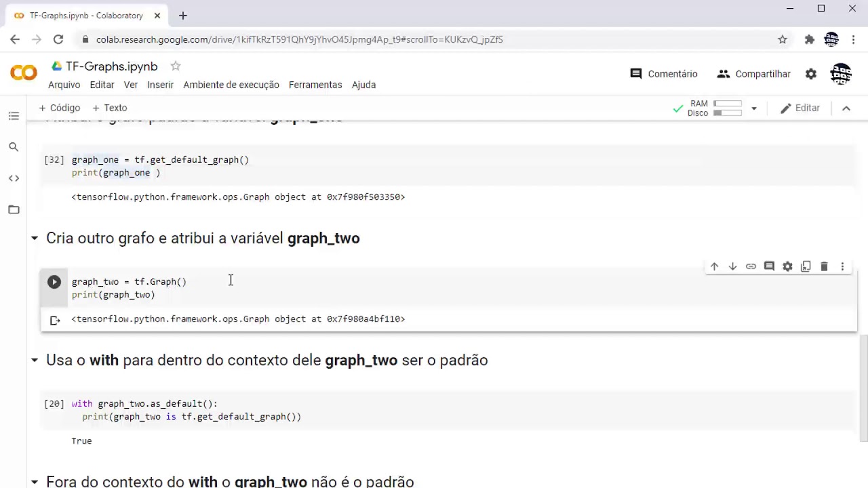Bookmark this page with star icon

(x=783, y=39)
